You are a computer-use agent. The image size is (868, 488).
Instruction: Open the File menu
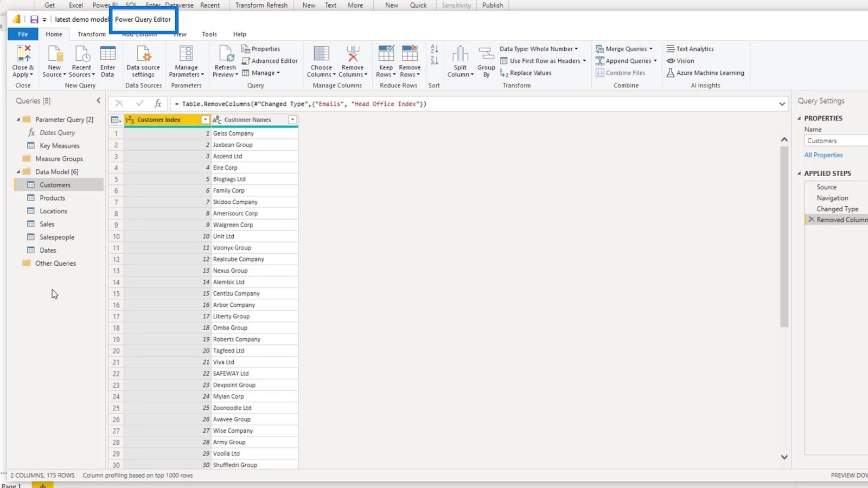pos(23,34)
